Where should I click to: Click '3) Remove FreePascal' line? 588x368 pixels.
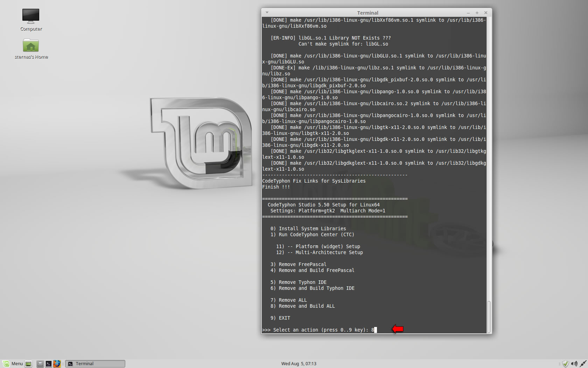tap(298, 264)
